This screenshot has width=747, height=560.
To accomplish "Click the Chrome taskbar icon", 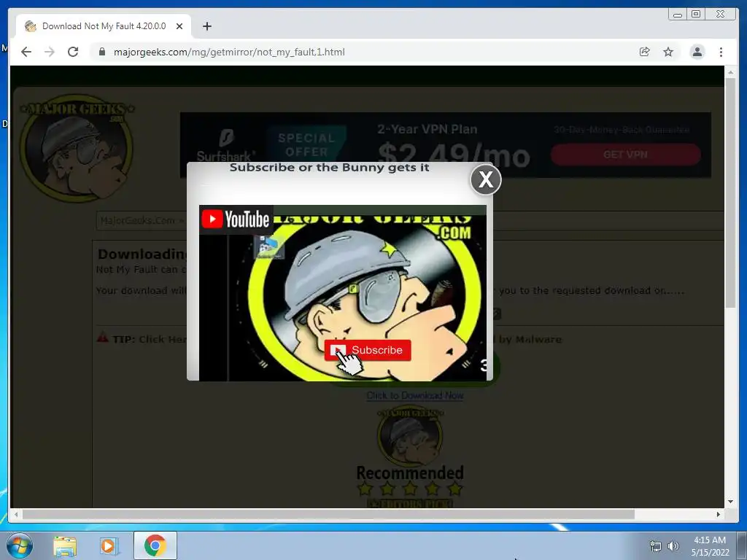I will tap(155, 545).
